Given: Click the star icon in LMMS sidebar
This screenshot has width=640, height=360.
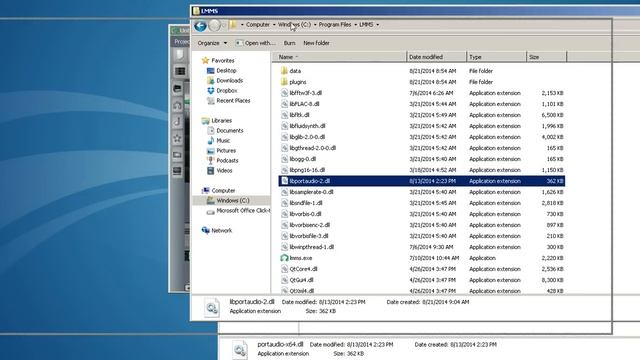Looking at the screenshot, I should [178, 138].
